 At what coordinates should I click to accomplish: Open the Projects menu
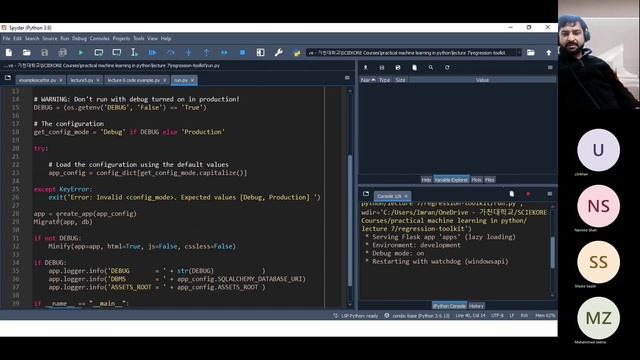pos(121,38)
